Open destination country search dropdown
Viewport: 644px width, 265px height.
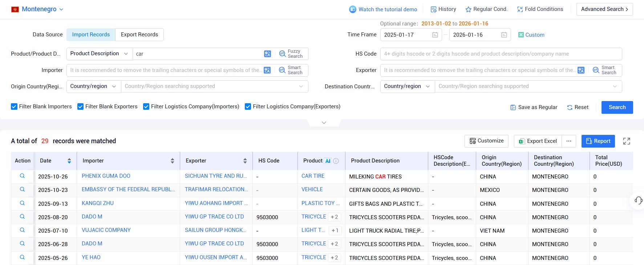528,87
